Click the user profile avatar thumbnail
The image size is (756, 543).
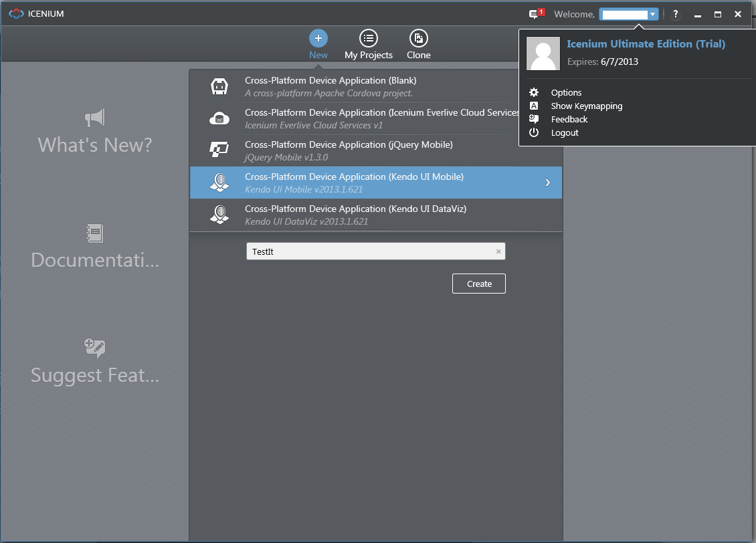(x=543, y=53)
